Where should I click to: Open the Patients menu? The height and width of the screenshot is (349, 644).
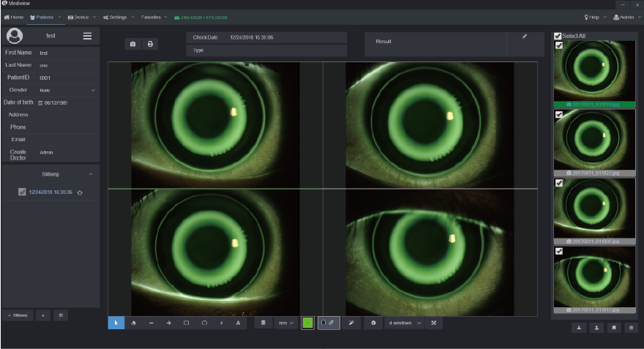pos(42,18)
